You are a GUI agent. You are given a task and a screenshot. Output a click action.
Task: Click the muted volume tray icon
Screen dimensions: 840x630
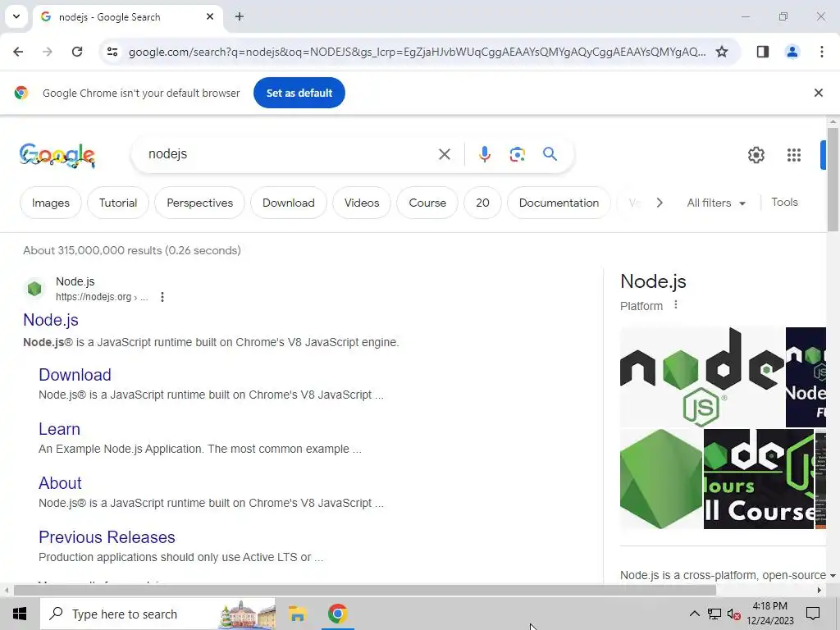[733, 614]
